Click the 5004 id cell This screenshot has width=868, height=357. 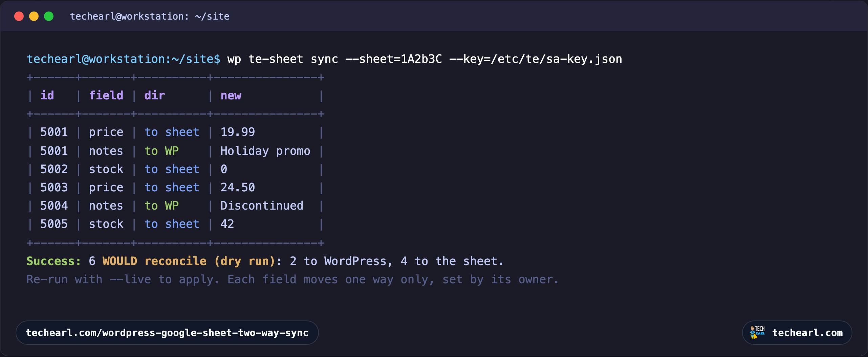coord(54,206)
